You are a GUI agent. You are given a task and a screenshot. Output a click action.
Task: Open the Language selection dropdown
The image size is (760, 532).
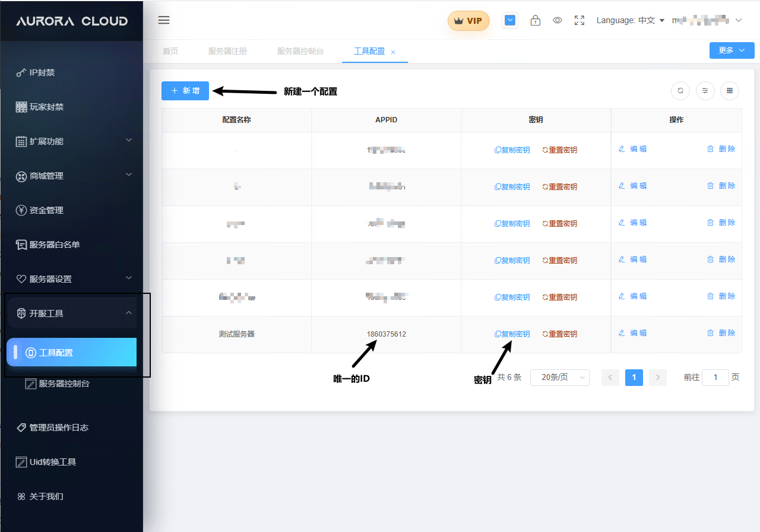pos(630,20)
